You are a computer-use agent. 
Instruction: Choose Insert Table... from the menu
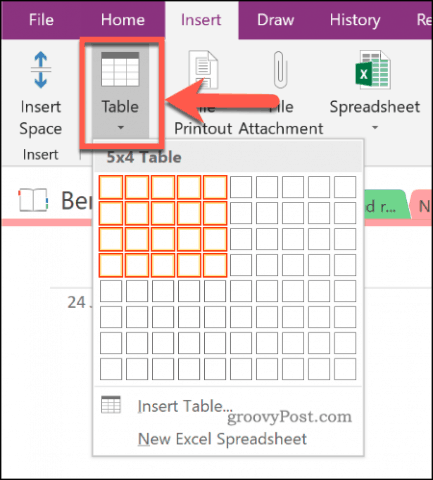pyautogui.click(x=185, y=406)
